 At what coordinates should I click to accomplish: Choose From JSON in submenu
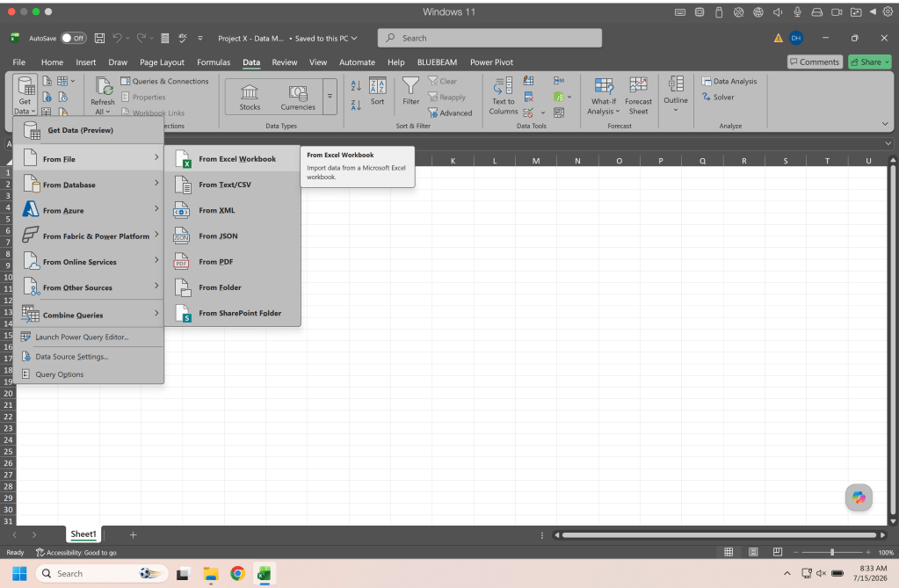pos(232,236)
